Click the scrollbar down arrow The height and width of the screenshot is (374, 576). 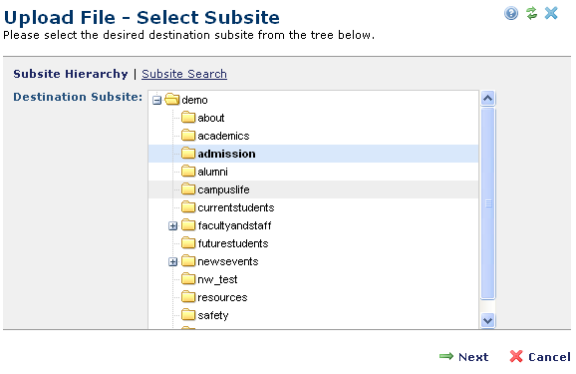point(488,320)
